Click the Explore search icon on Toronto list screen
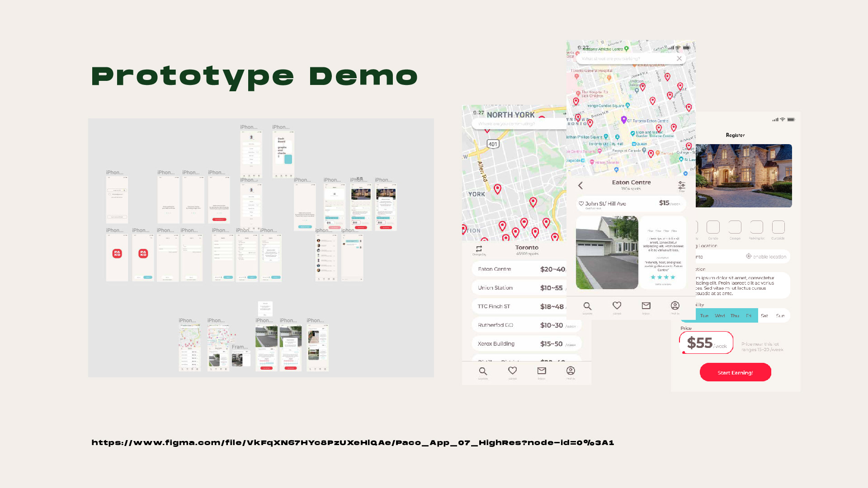 [x=483, y=371]
